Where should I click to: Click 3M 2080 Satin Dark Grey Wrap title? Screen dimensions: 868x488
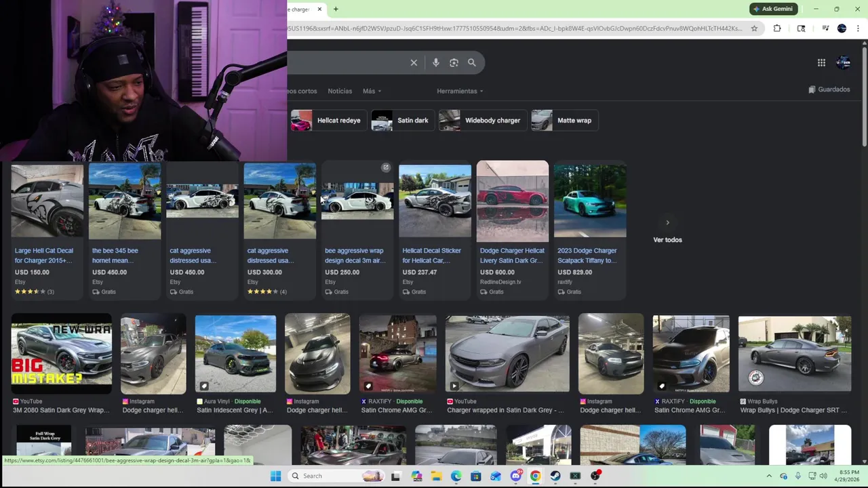click(x=62, y=410)
